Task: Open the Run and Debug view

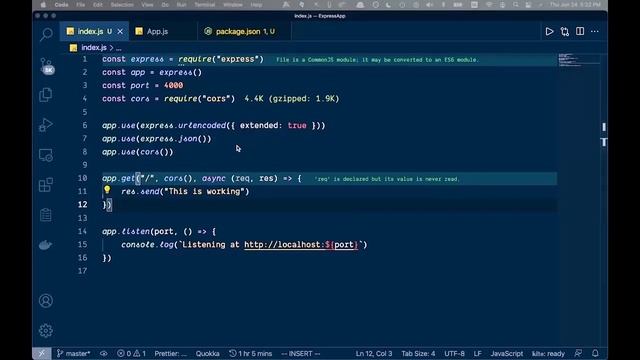Action: [x=46, y=124]
